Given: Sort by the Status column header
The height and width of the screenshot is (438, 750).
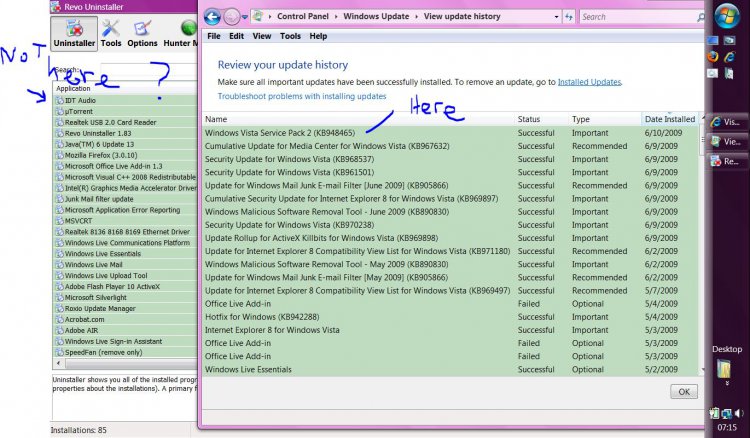Looking at the screenshot, I should (x=542, y=119).
